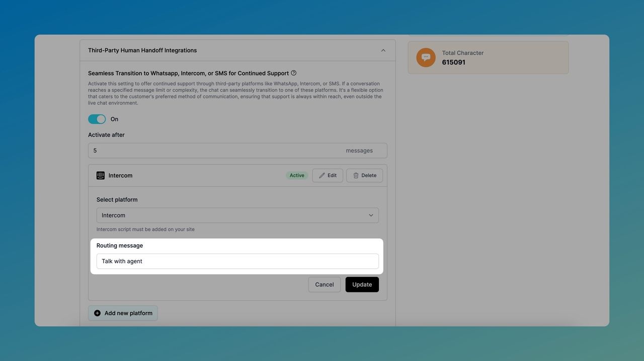Viewport: 644px width, 361px height.
Task: Open the Select platform dropdown
Action: pos(237,215)
